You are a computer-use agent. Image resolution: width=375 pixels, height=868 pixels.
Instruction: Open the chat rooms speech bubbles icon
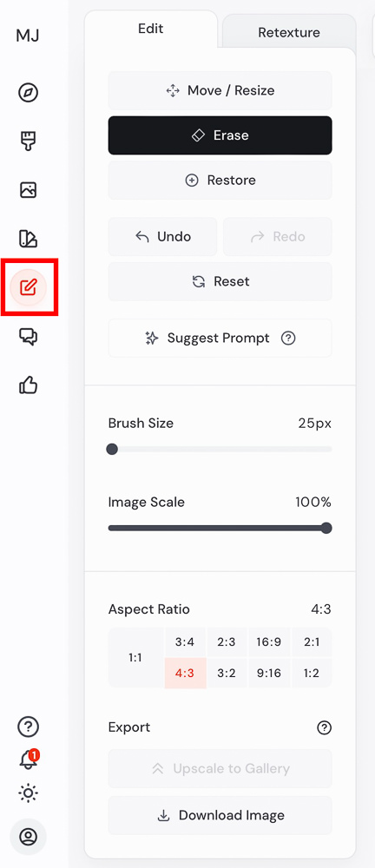point(29,336)
